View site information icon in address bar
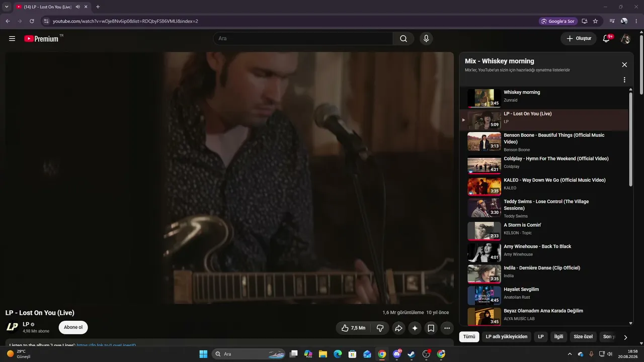Screen dimensions: 644x362 click(46, 21)
